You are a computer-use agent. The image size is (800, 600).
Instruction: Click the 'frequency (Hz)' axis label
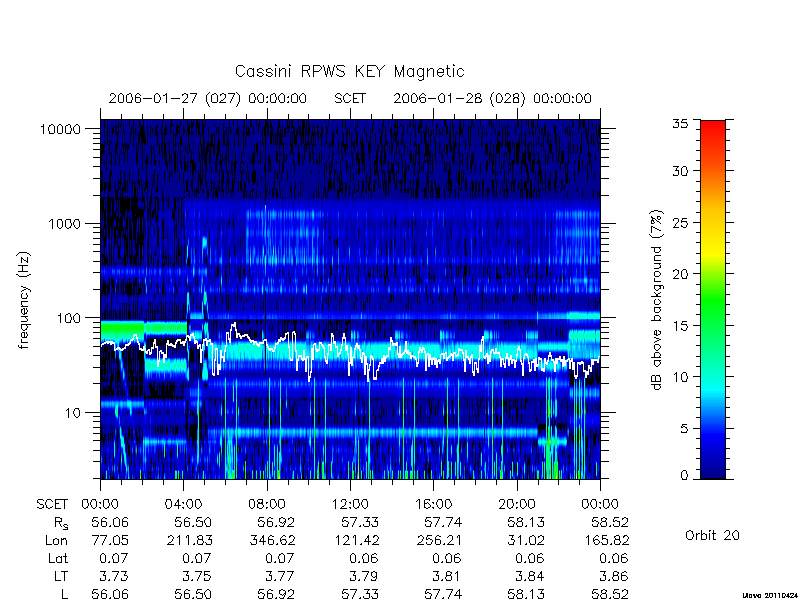(x=24, y=301)
